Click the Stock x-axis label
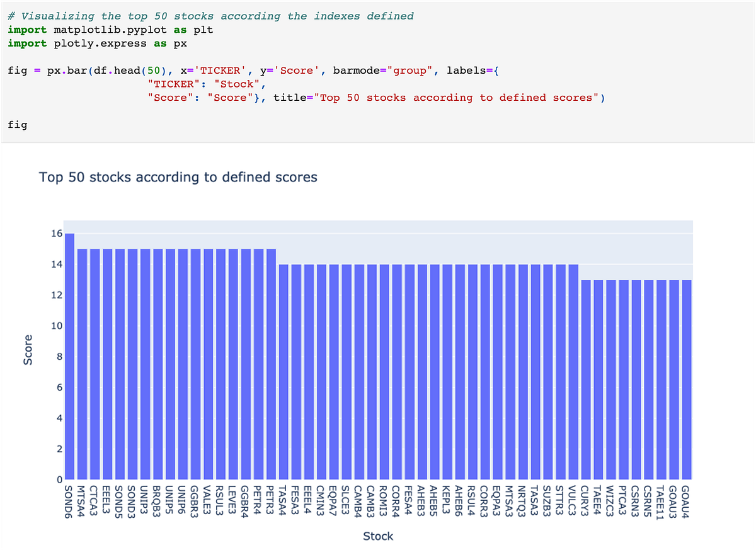The width and height of the screenshot is (756, 550). [378, 536]
